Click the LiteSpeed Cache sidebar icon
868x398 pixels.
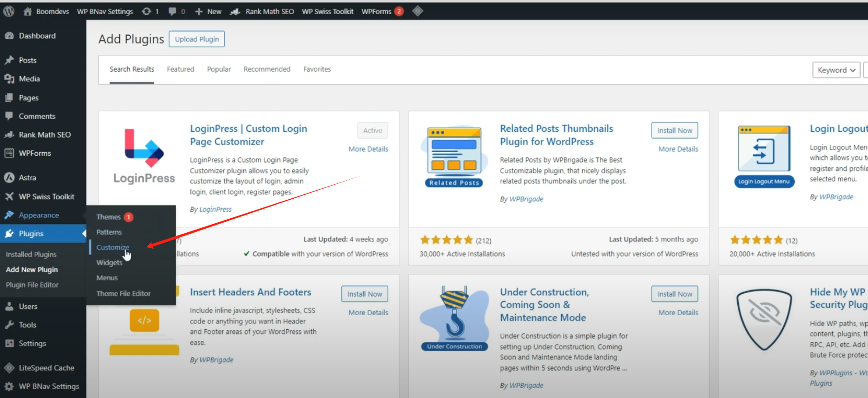pyautogui.click(x=9, y=368)
